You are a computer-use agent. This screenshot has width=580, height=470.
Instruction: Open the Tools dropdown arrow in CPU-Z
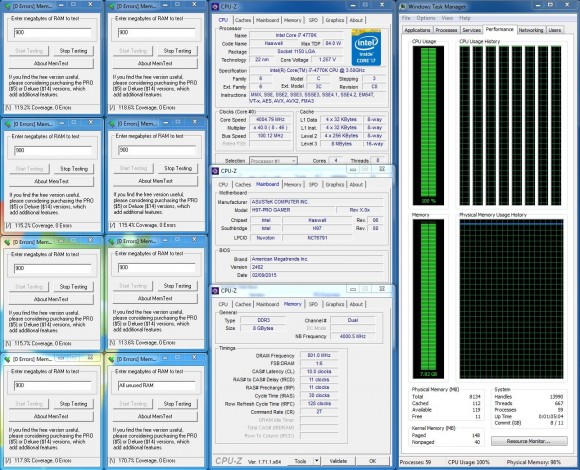coord(317,461)
